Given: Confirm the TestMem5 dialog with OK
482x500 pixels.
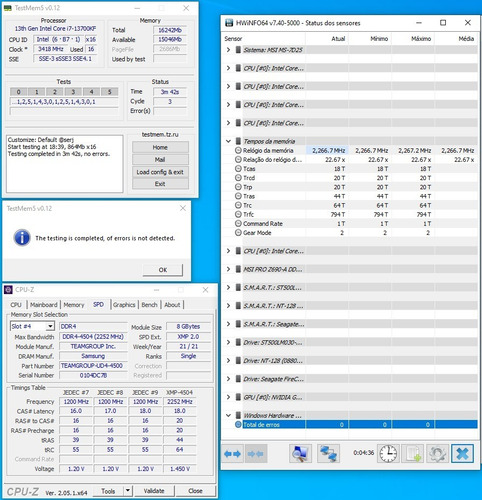Looking at the screenshot, I should pos(163,270).
